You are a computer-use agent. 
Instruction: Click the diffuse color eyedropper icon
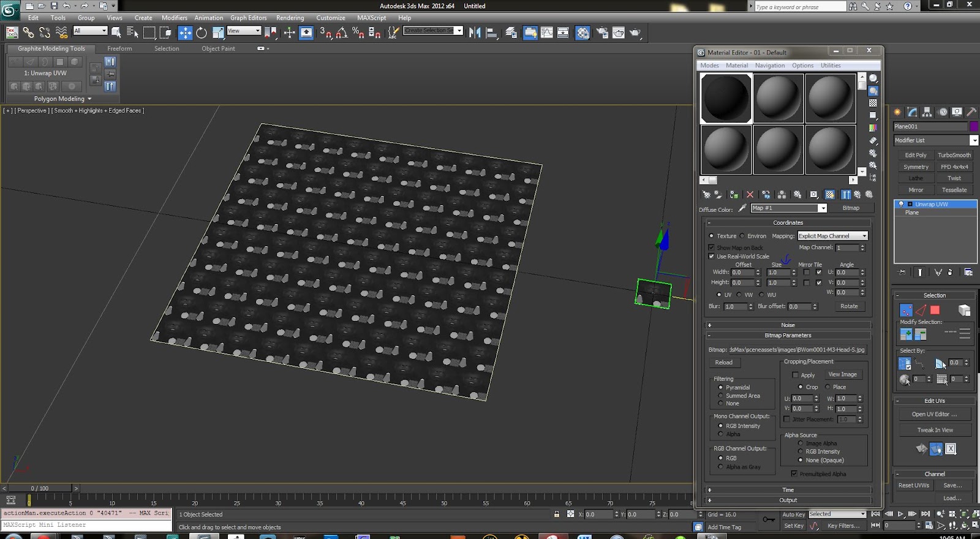click(742, 208)
